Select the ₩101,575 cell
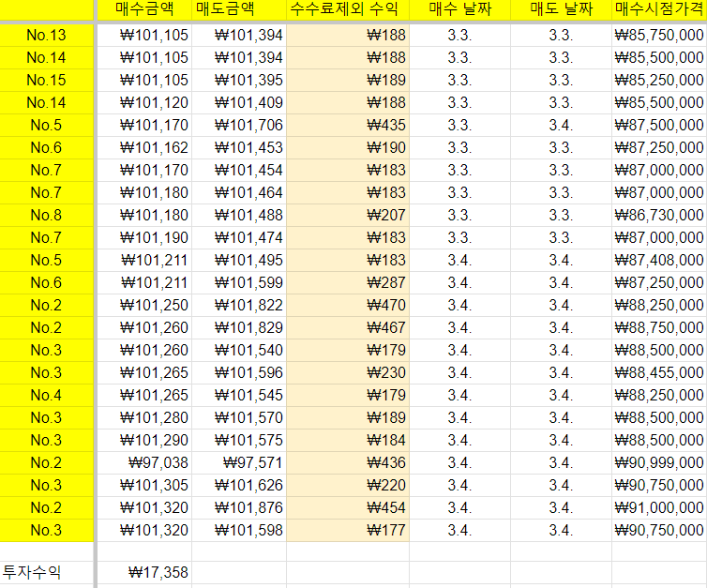The image size is (707, 588). [239, 440]
